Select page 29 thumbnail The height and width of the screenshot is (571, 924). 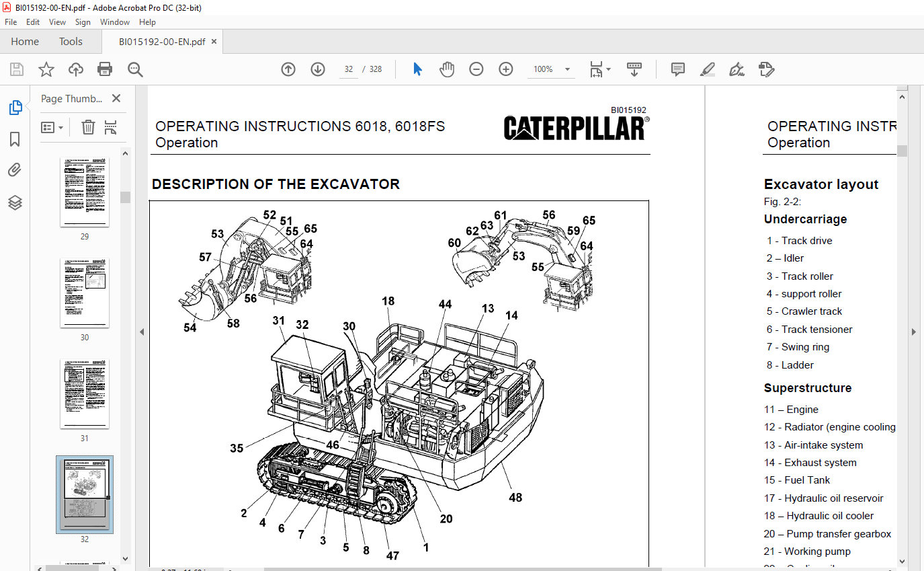pyautogui.click(x=85, y=192)
